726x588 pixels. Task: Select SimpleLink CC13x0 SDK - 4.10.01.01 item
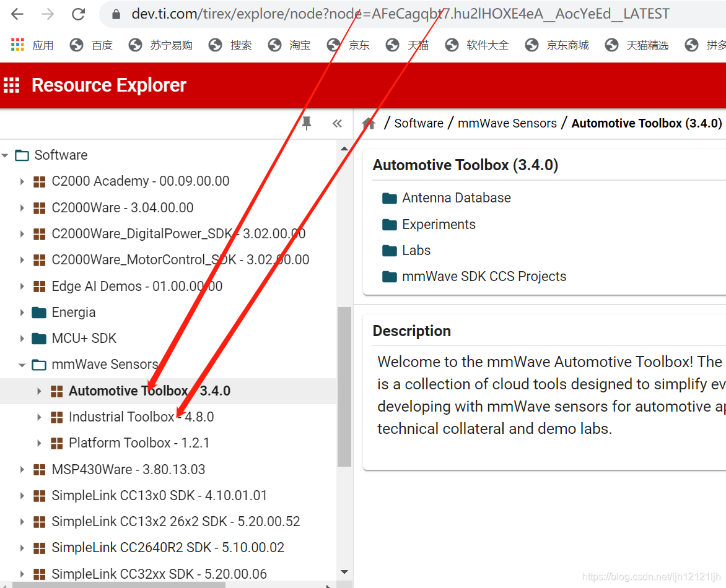click(x=159, y=496)
